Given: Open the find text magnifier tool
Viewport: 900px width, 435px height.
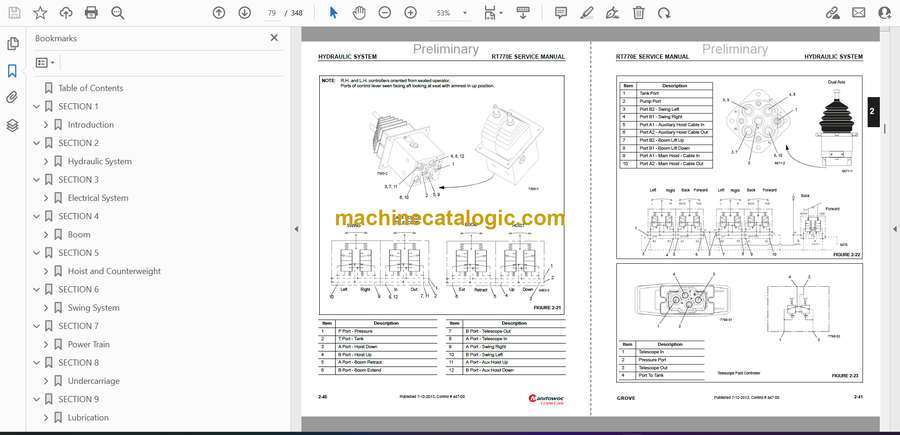Looking at the screenshot, I should [x=118, y=13].
